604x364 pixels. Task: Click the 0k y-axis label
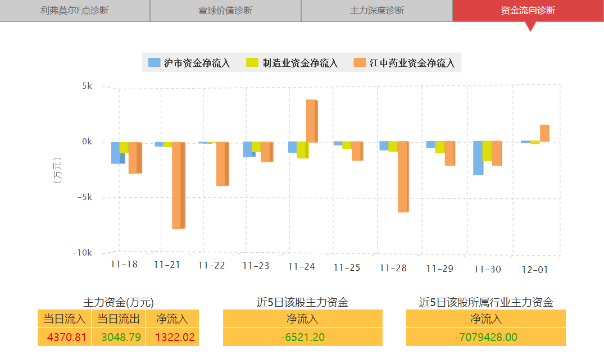87,142
